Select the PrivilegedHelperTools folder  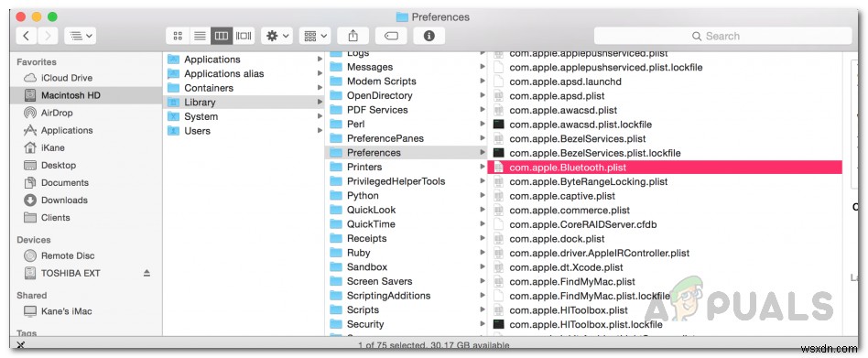[407, 181]
